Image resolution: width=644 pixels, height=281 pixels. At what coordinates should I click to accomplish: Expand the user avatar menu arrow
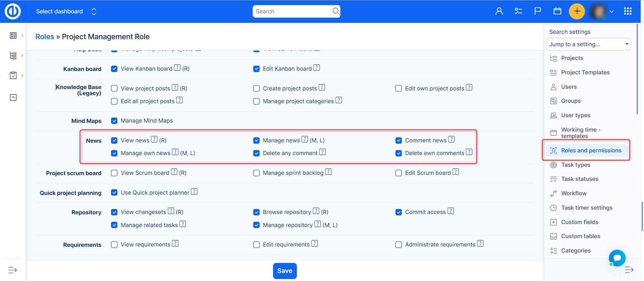[611, 11]
